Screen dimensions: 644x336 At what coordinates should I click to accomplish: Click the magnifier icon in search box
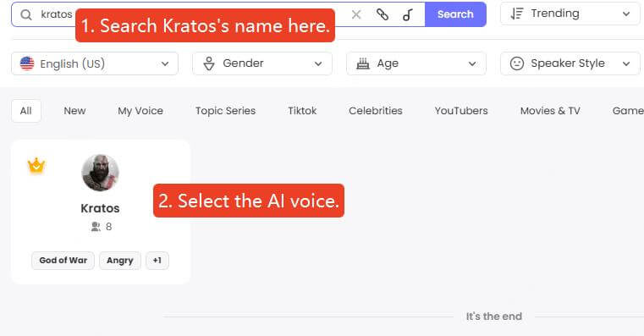[26, 14]
